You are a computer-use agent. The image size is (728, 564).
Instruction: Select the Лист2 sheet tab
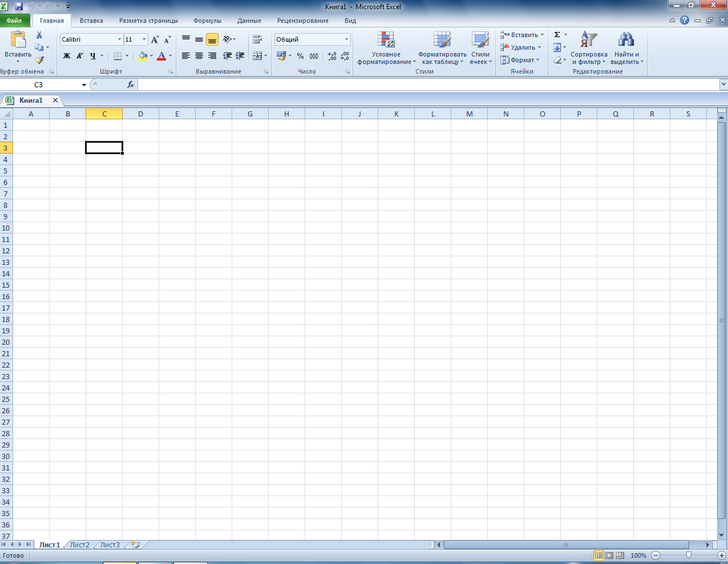(x=79, y=545)
